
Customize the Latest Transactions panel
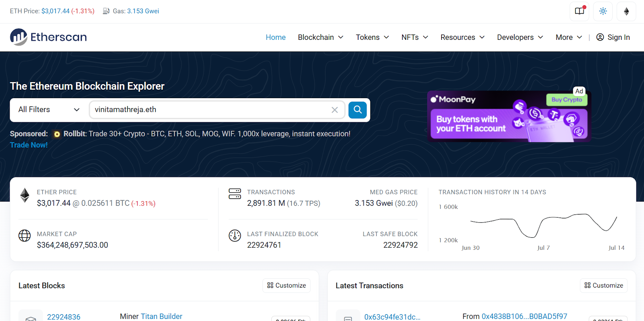(x=604, y=286)
